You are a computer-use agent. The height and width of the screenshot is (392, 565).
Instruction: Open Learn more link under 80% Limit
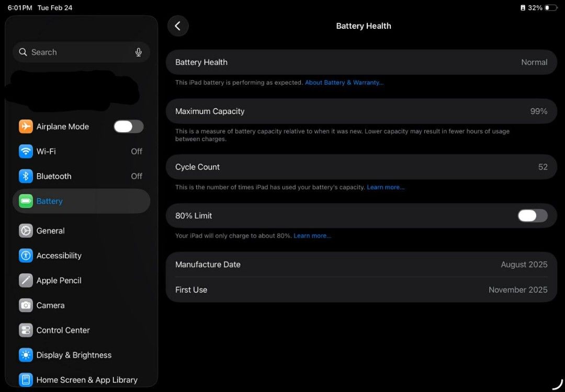click(x=312, y=236)
